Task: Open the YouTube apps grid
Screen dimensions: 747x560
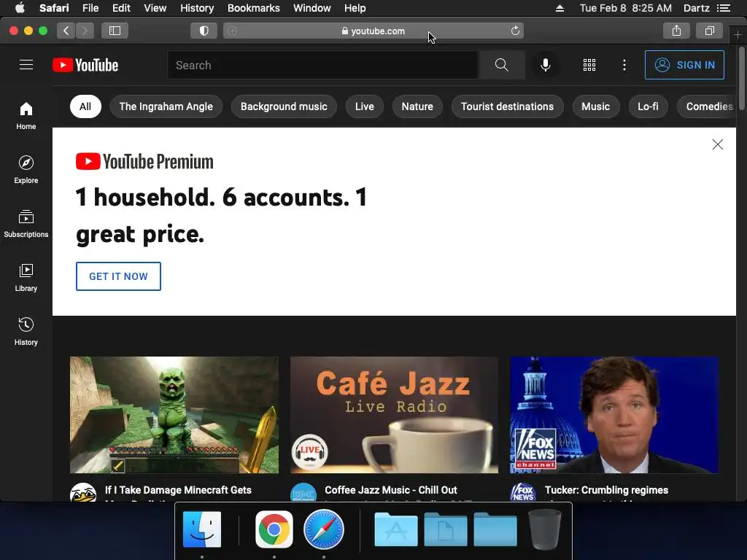Action: coord(589,65)
